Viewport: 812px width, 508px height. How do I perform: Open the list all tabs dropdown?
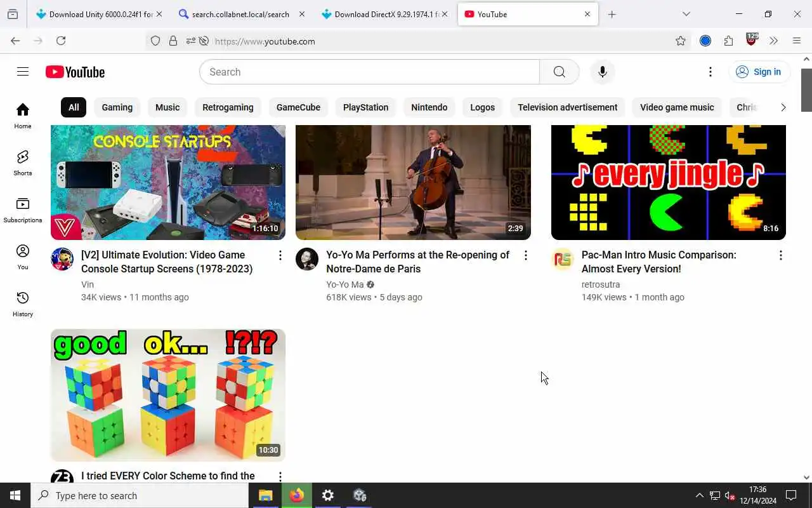(686, 14)
